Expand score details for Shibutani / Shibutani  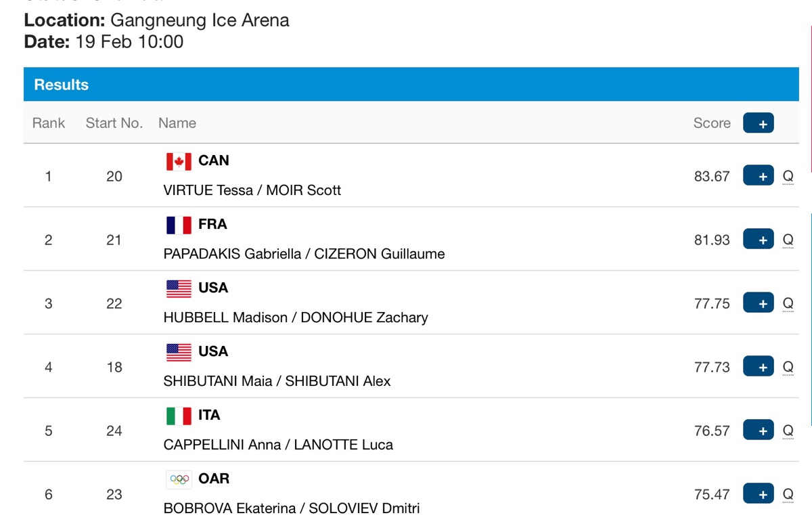[x=758, y=367]
